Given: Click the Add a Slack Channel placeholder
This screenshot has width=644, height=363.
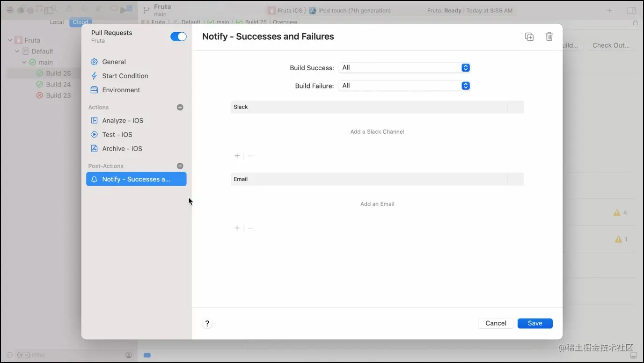Looking at the screenshot, I should click(x=377, y=132).
